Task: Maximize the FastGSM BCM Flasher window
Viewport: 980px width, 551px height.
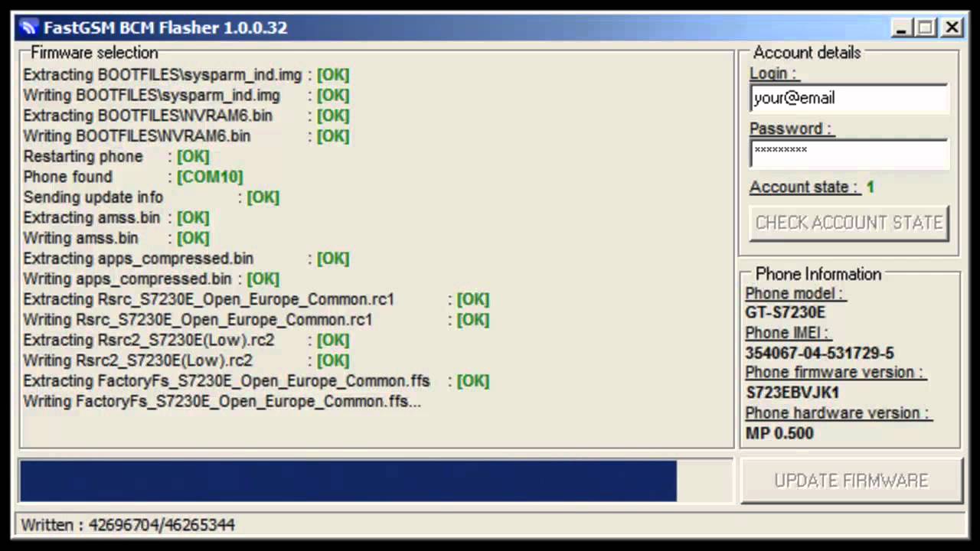Action: click(x=926, y=28)
